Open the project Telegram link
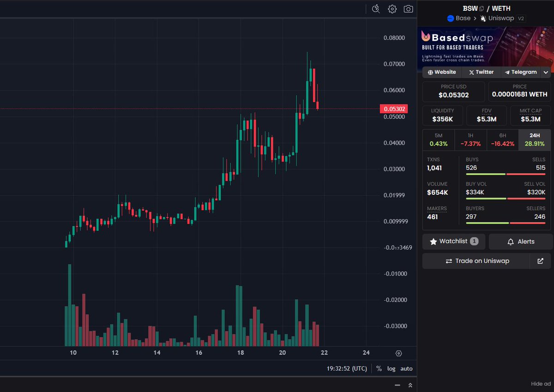This screenshot has height=392, width=554. (521, 72)
